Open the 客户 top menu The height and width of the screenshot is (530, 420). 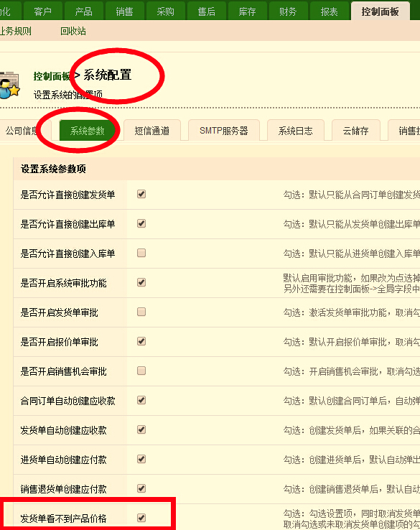[43, 11]
